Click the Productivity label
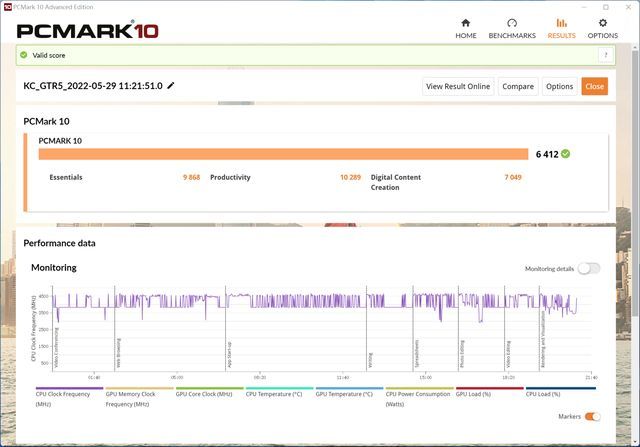The height and width of the screenshot is (447, 640). coord(230,177)
